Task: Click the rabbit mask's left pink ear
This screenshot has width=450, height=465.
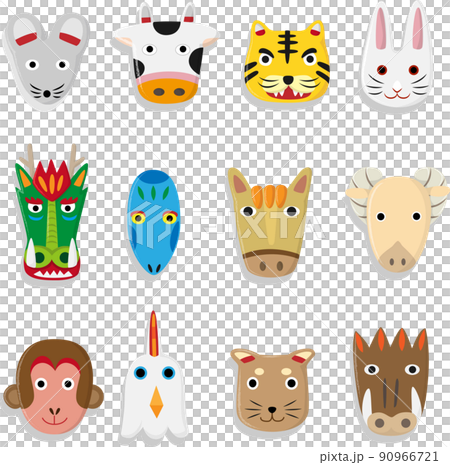Action: click(381, 29)
